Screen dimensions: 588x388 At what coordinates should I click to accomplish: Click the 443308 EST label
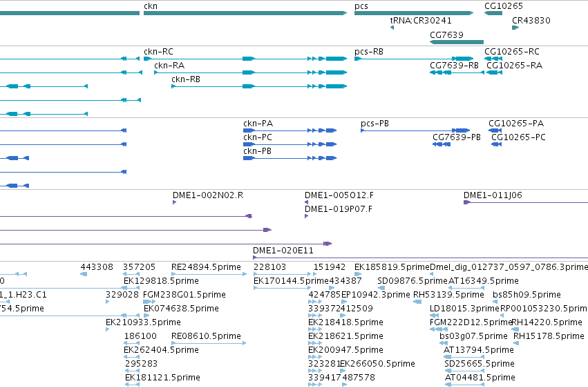click(x=96, y=267)
